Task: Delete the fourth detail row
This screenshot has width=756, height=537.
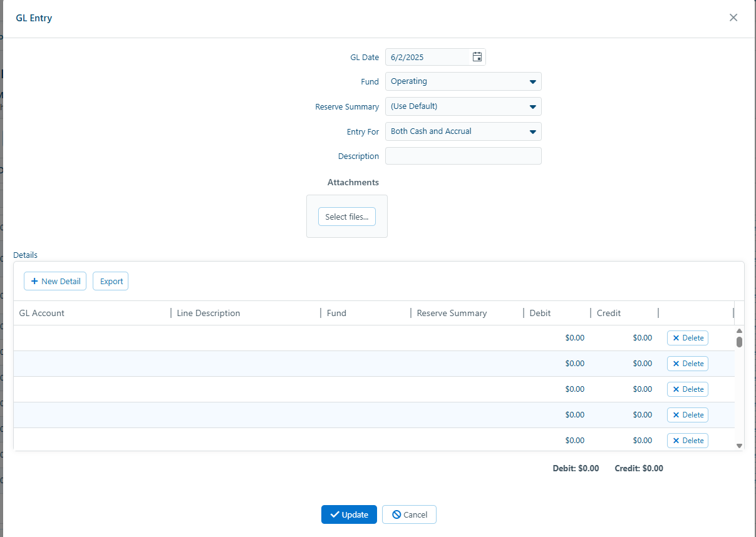Action: (x=687, y=415)
